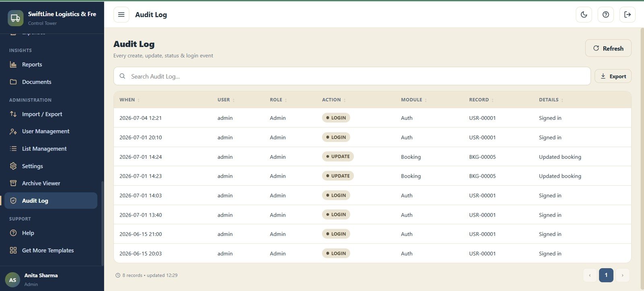Select the row dated 2026-07-01 13:40
This screenshot has width=644, height=291.
372,215
